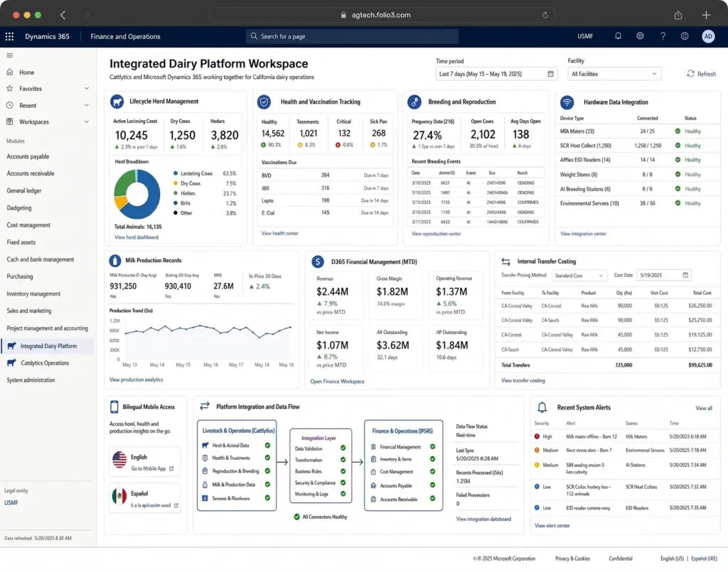The image size is (728, 572).
Task: Select Integrated Dairy Platform in sidebar
Action: [48, 346]
